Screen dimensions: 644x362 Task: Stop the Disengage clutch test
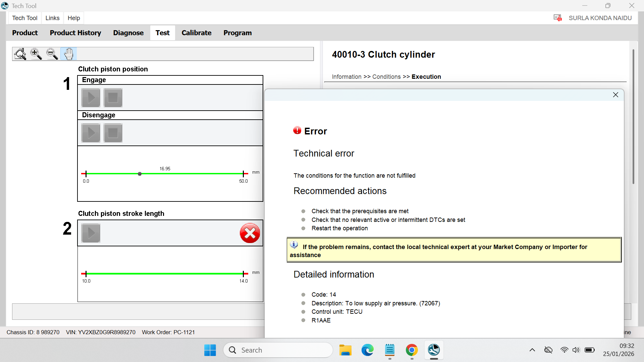pos(113,133)
